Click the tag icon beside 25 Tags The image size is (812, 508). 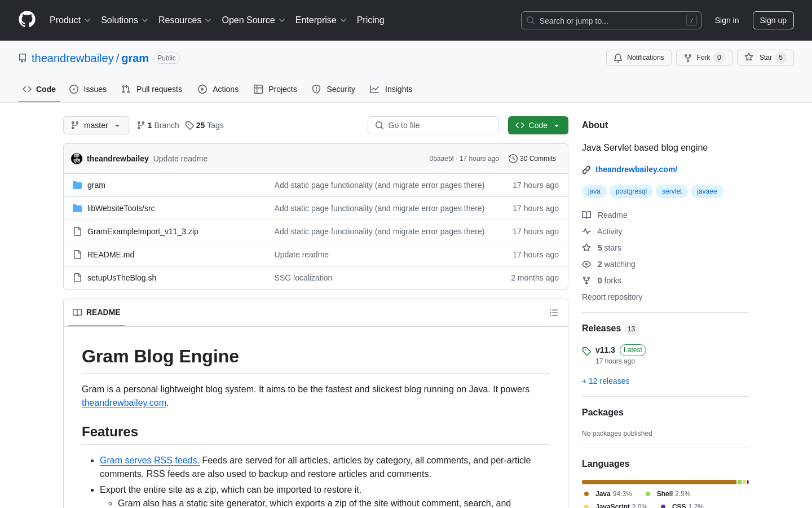[x=189, y=125]
